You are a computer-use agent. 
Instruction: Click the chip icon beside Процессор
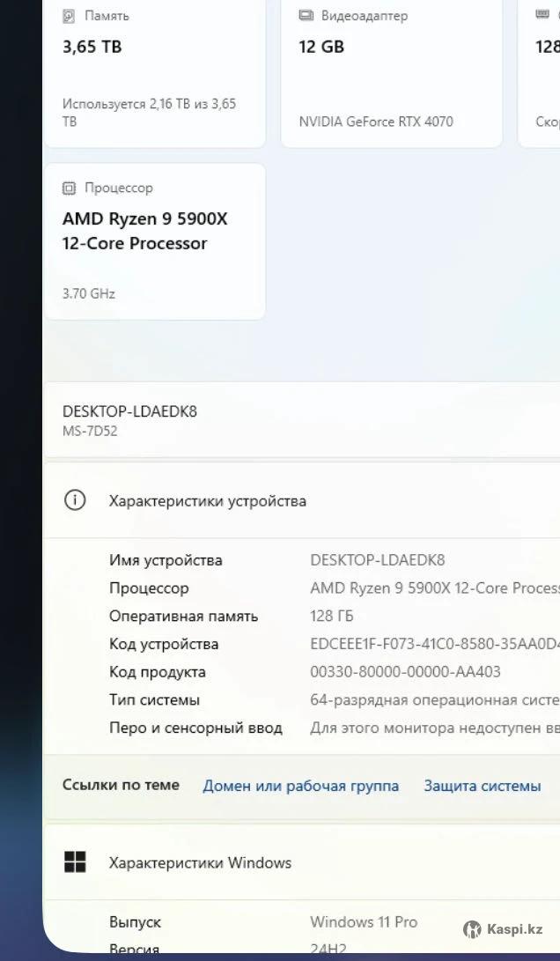(69, 189)
